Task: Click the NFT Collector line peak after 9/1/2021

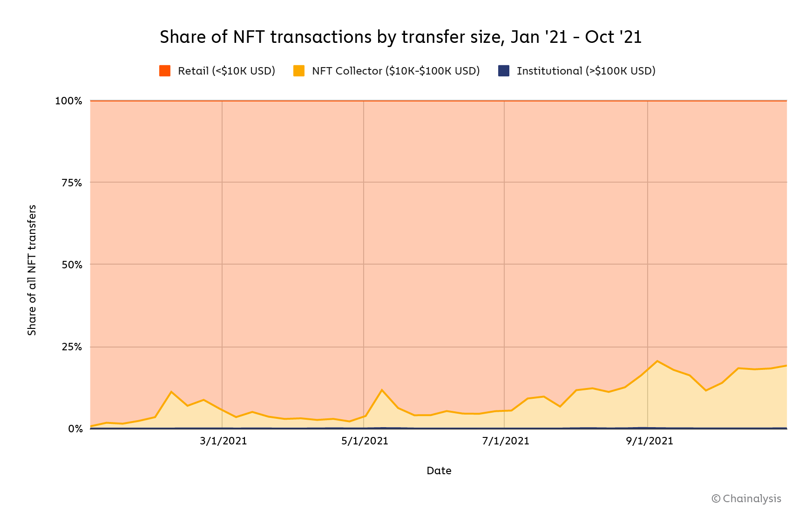Action: (657, 361)
